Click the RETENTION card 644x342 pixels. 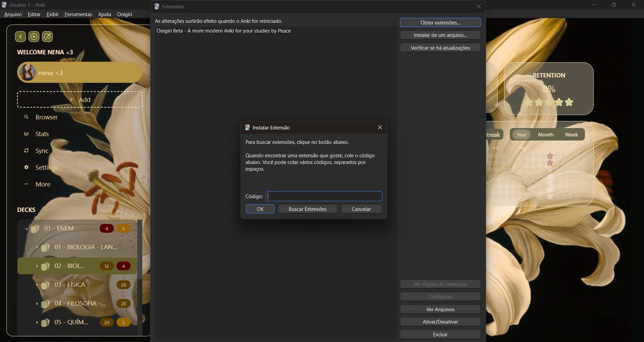point(548,88)
